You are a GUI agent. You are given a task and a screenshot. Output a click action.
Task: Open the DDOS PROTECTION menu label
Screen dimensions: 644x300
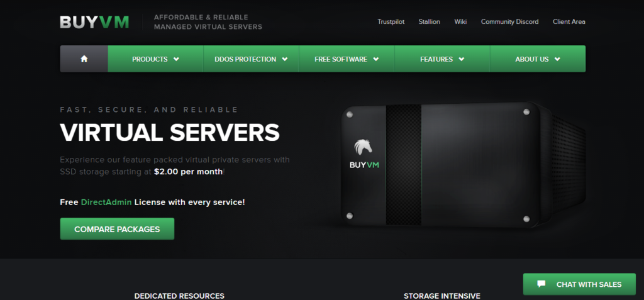point(245,59)
